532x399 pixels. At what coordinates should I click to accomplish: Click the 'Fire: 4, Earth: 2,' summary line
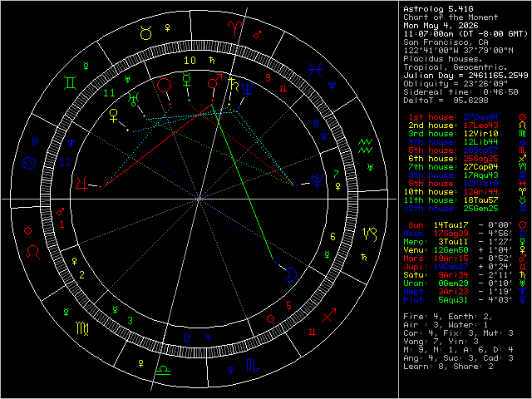448,317
